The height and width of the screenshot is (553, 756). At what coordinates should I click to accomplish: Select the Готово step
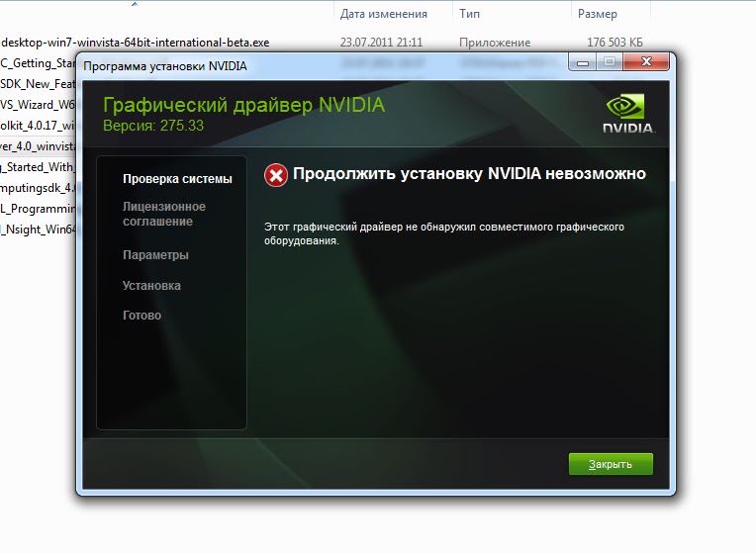142,316
